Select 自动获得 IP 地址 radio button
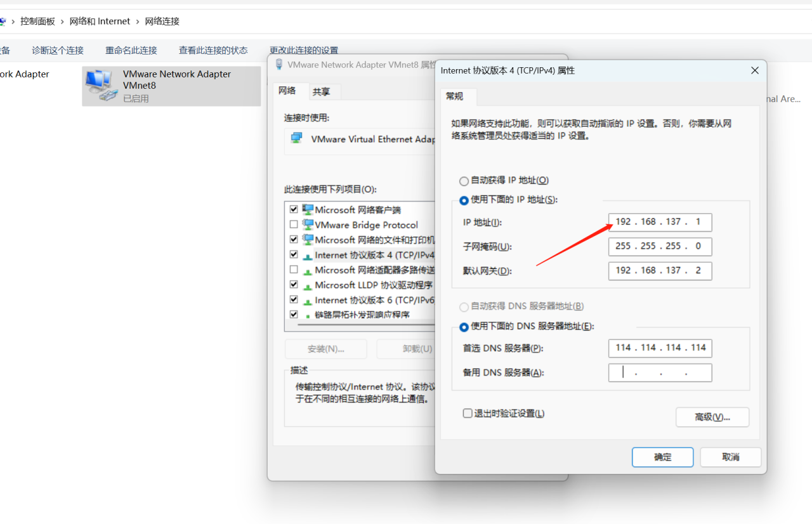Viewport: 812px width, 524px height. [464, 181]
